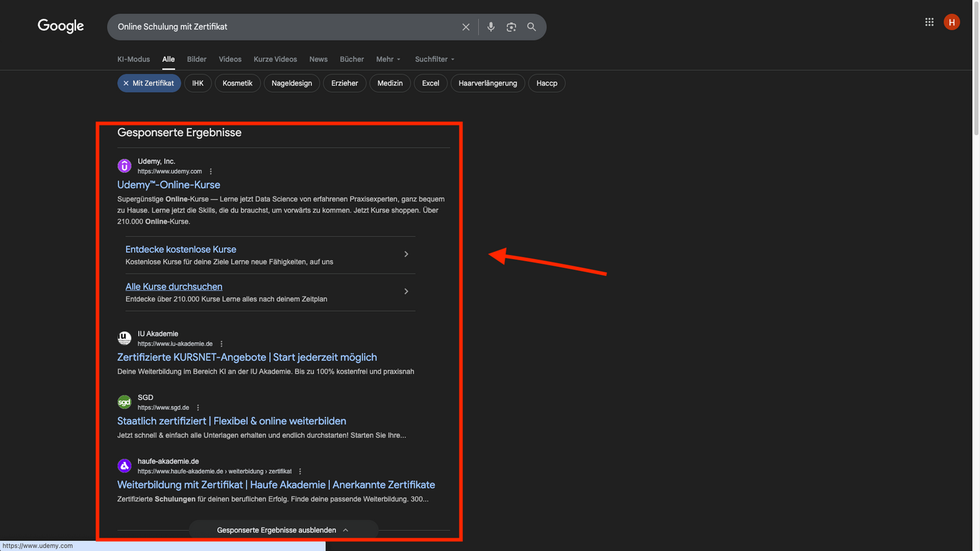Click the IU Akademie advertiser name
Image resolution: width=980 pixels, height=551 pixels.
(158, 334)
